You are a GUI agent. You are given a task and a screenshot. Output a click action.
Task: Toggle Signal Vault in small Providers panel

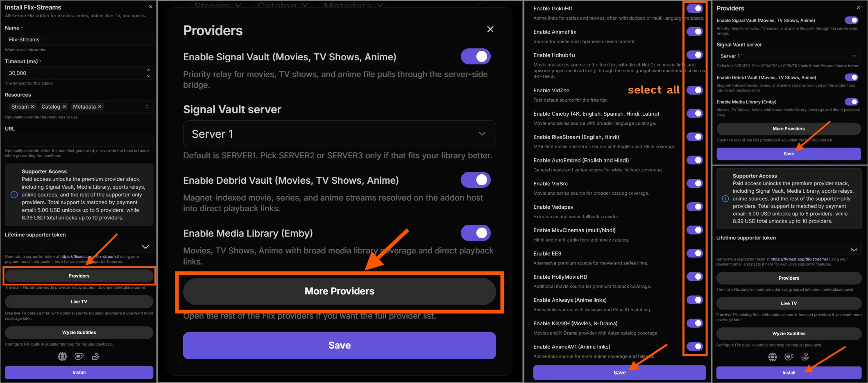(x=852, y=20)
